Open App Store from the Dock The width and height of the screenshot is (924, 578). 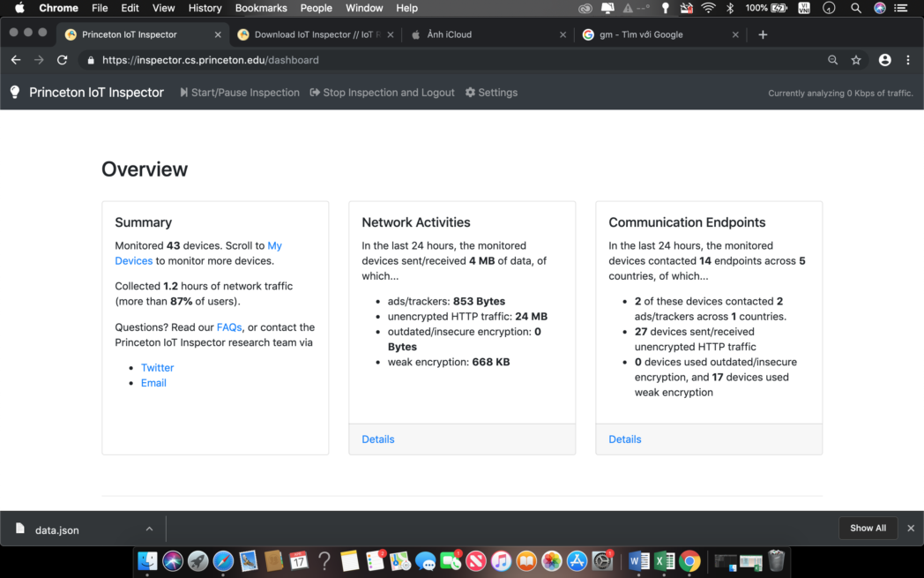tap(577, 561)
